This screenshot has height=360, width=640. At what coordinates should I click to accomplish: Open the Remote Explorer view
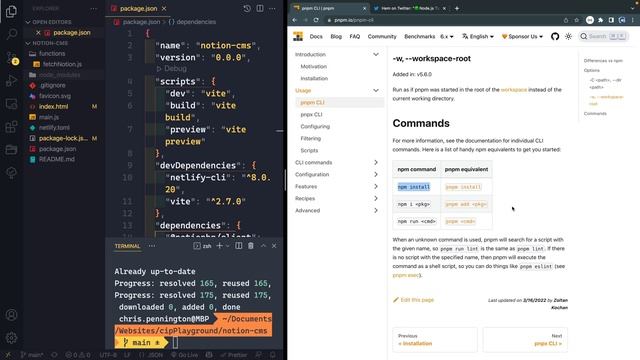[11, 104]
